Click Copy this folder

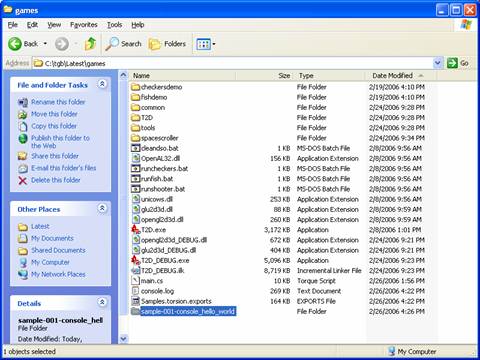[x=54, y=126]
